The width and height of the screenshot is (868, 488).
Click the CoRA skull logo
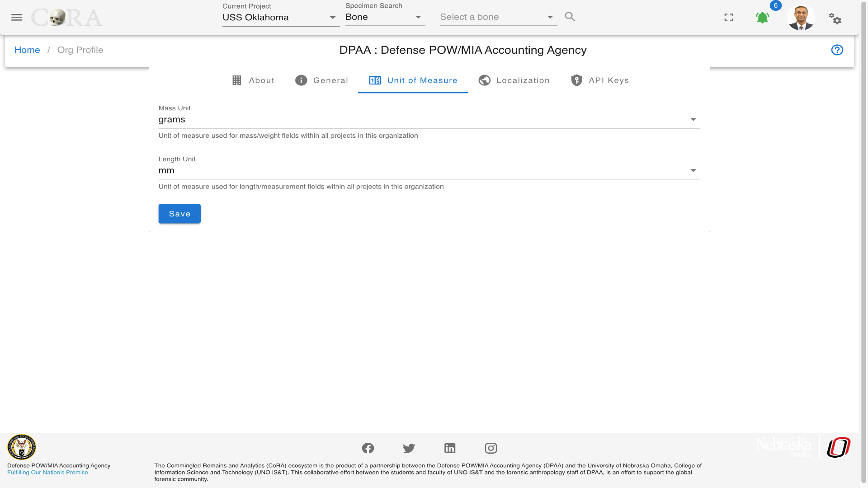point(67,18)
